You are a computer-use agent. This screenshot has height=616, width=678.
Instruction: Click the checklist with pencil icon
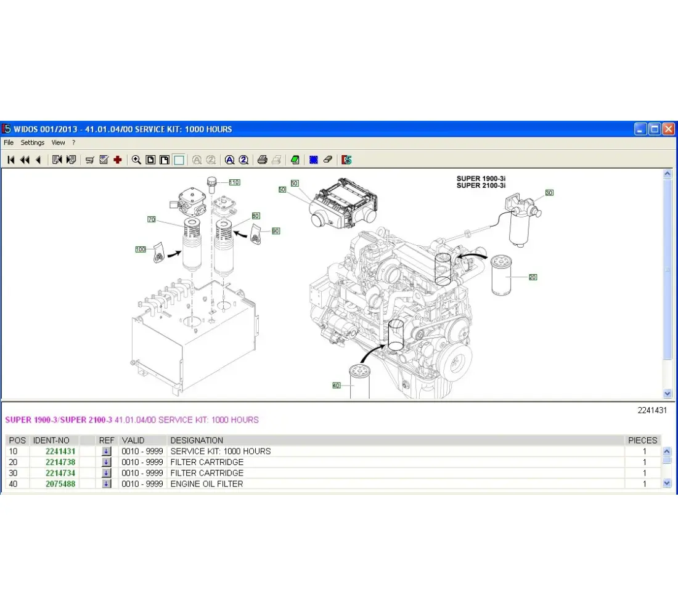(x=104, y=160)
